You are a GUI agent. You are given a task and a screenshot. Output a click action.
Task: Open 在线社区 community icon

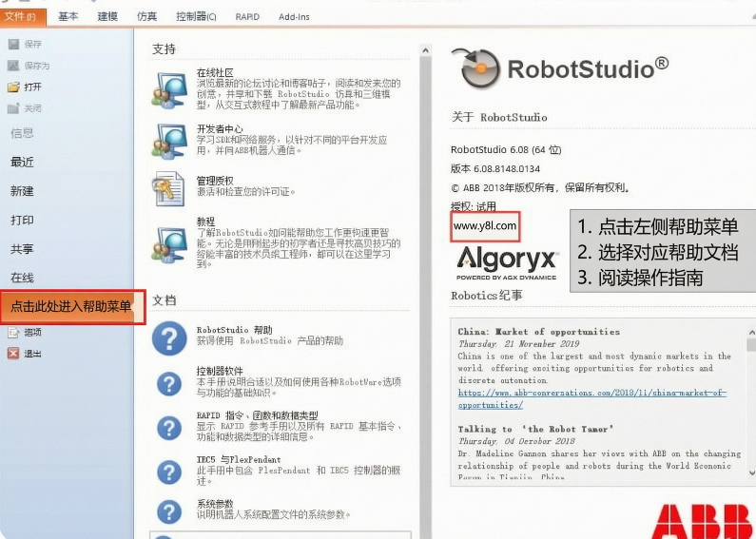point(168,90)
